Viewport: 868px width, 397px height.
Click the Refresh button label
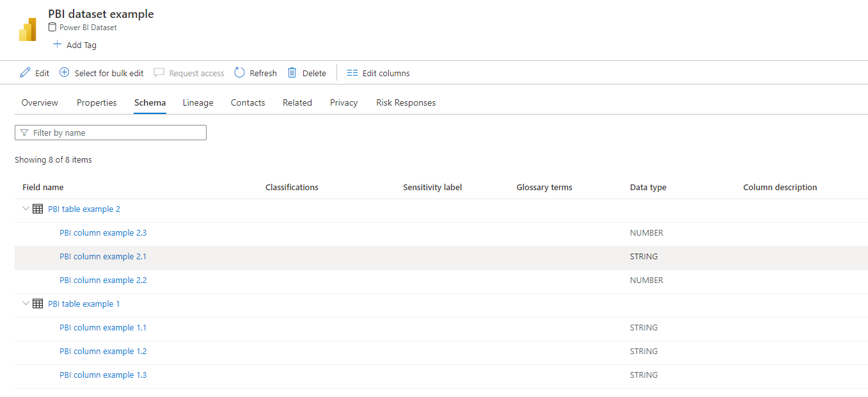(263, 74)
